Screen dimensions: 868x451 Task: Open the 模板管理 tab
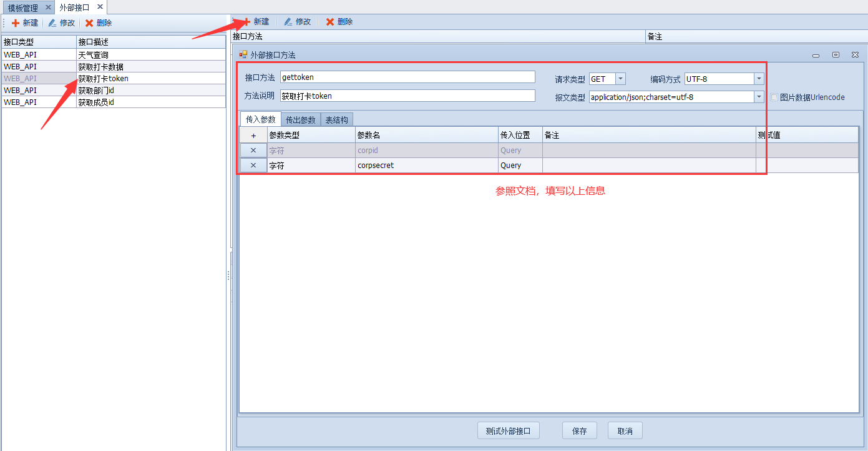(23, 7)
